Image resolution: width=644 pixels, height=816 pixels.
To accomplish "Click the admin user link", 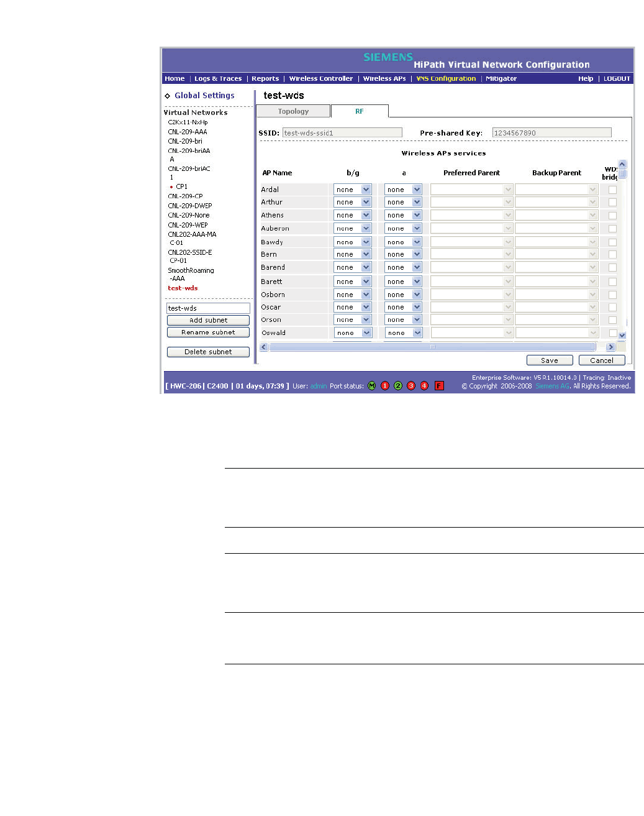I will [319, 386].
